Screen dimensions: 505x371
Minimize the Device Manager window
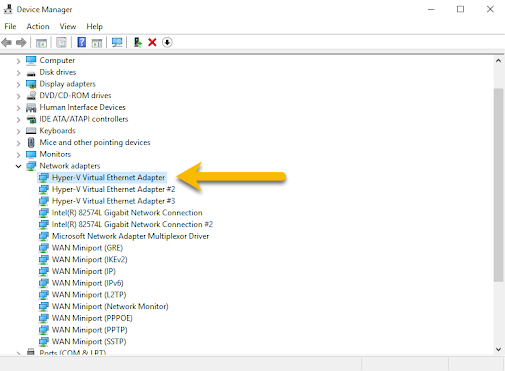pyautogui.click(x=431, y=9)
